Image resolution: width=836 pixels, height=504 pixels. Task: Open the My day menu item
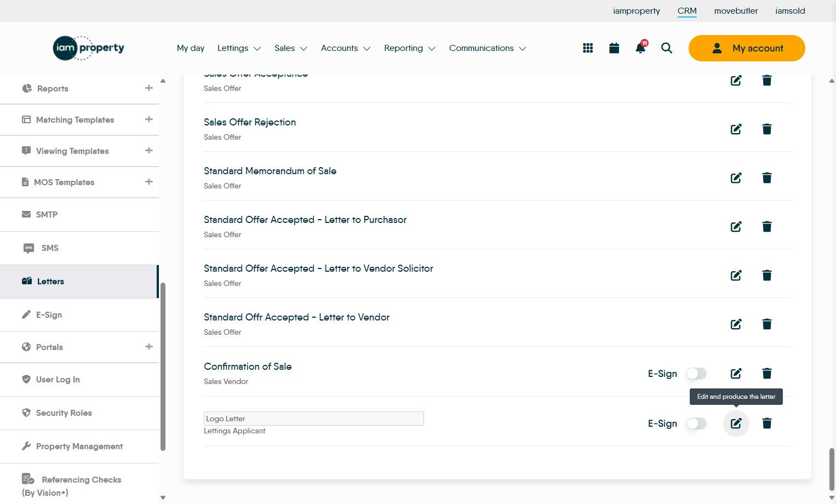coord(191,48)
